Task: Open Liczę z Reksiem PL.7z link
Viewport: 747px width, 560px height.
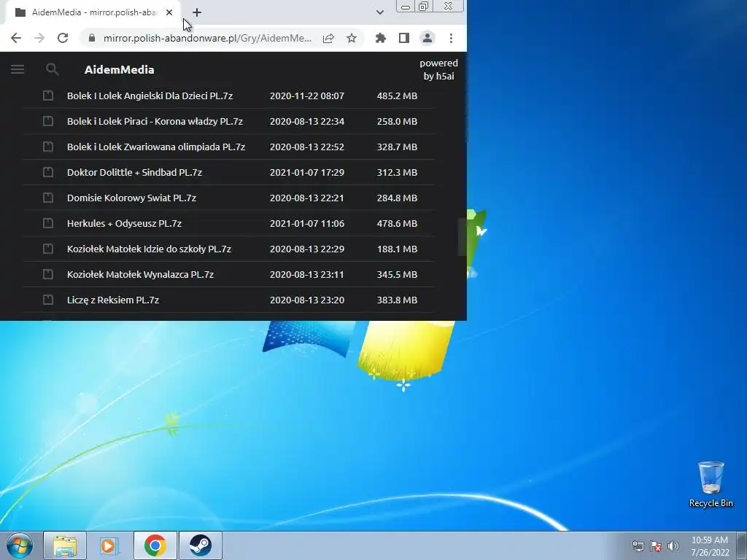Action: coord(113,300)
